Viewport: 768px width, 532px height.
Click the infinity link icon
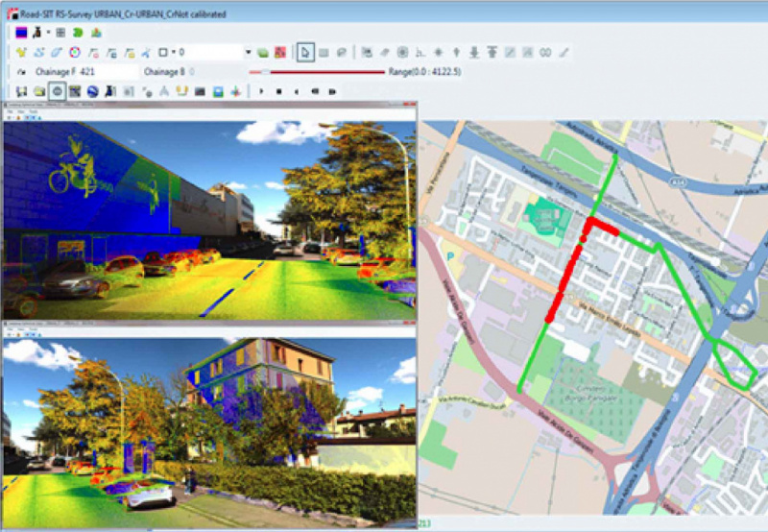[545, 52]
